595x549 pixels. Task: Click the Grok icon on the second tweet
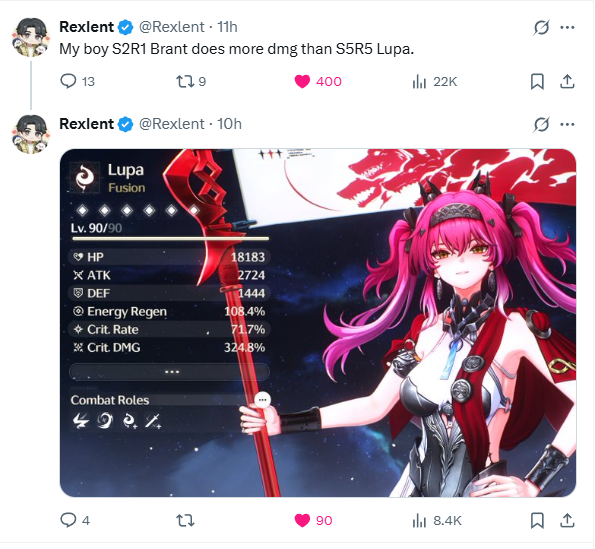(541, 124)
